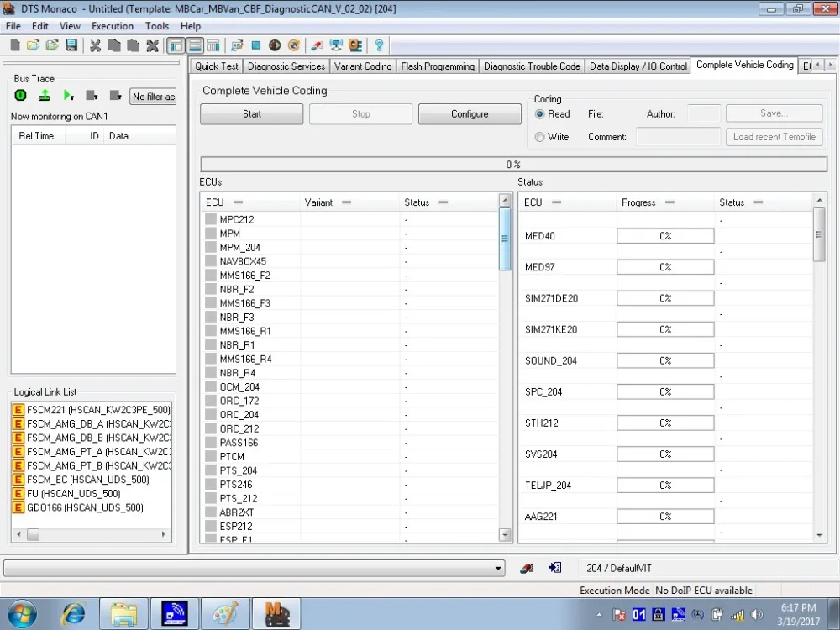The height and width of the screenshot is (630, 840).
Task: Click the green upload icon in Bus Trace
Action: coord(45,96)
